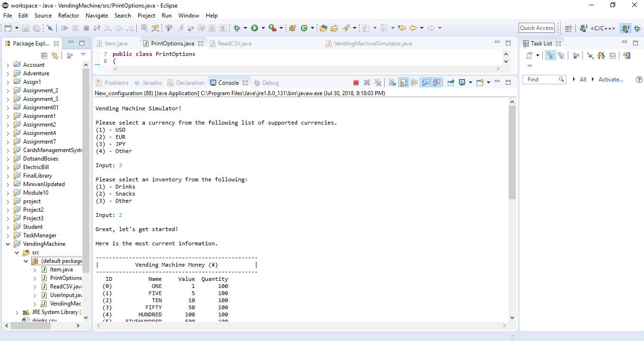Click New Java Package icon
This screenshot has width=644, height=341.
pyautogui.click(x=292, y=28)
